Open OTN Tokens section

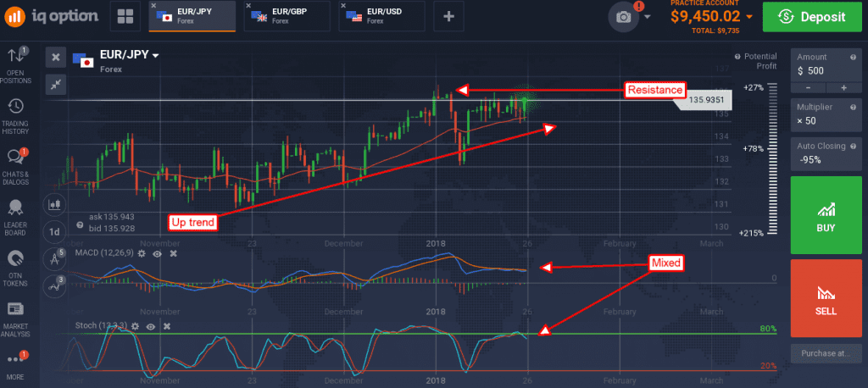click(15, 268)
